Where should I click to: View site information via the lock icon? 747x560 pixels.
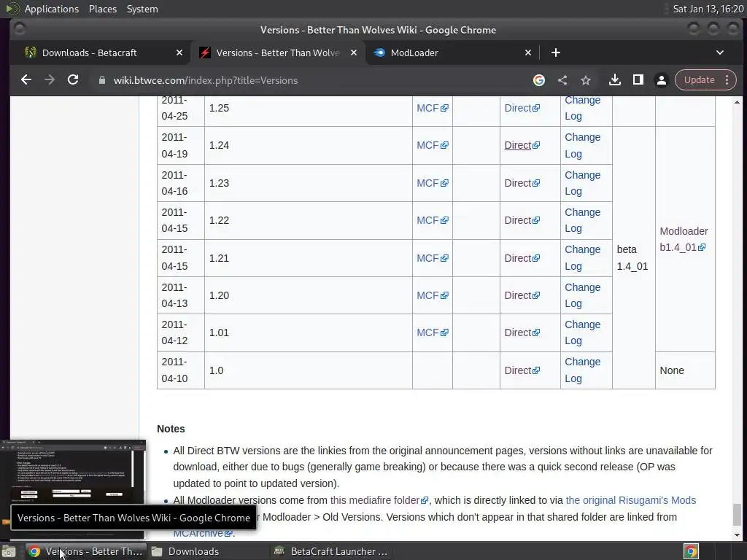coord(101,80)
